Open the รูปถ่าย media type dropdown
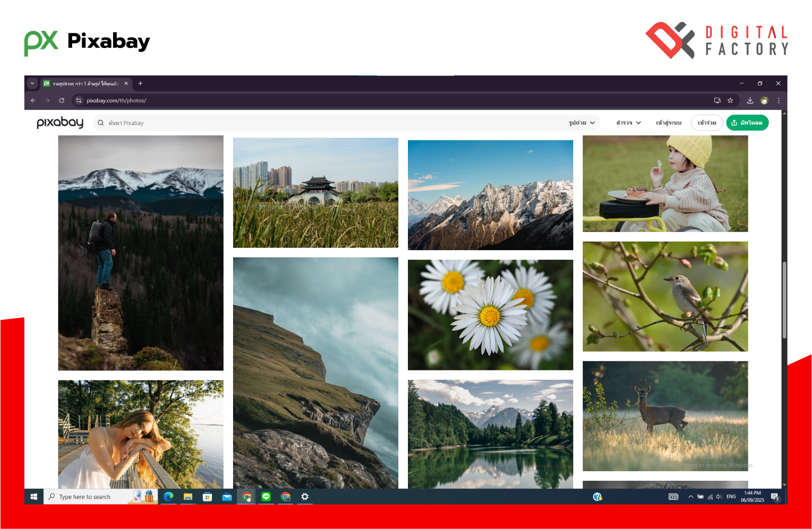 [582, 123]
